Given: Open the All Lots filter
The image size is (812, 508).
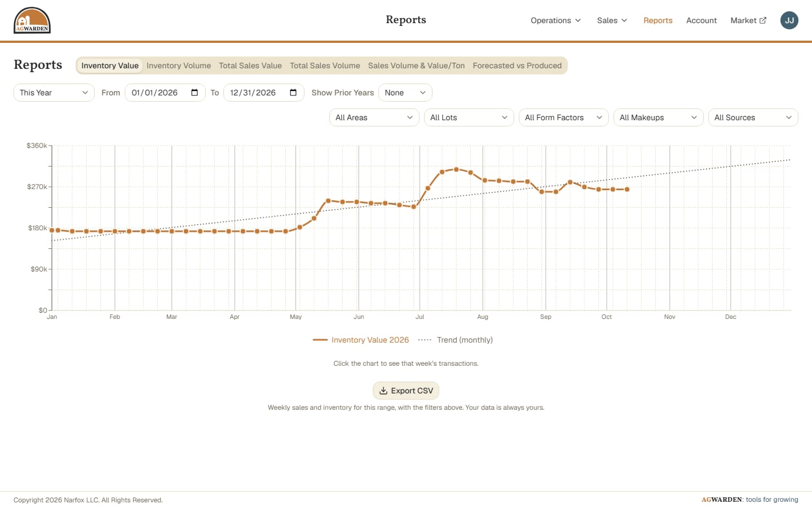Looking at the screenshot, I should pyautogui.click(x=469, y=117).
